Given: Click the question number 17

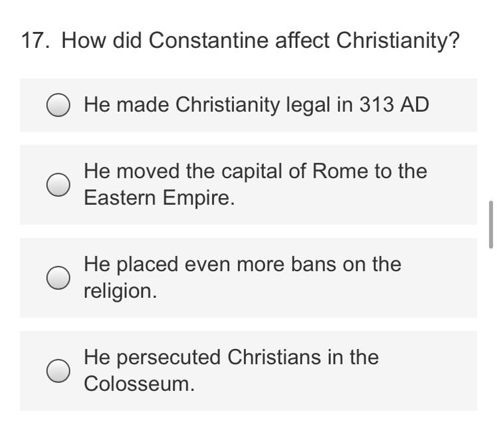Looking at the screenshot, I should [32, 41].
